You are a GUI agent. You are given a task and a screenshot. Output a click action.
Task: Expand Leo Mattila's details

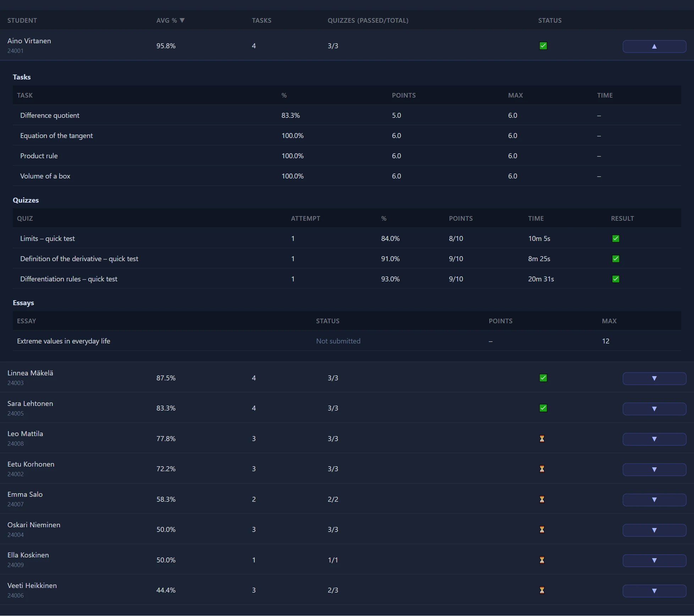pos(654,439)
